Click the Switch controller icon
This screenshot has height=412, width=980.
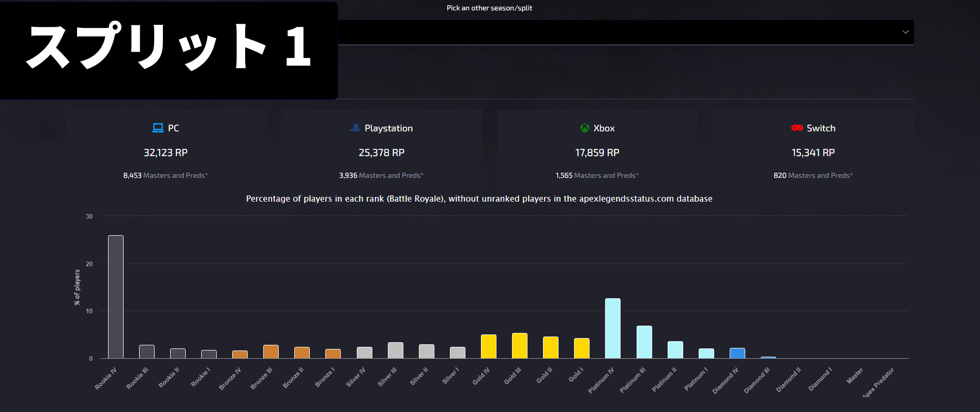click(797, 128)
